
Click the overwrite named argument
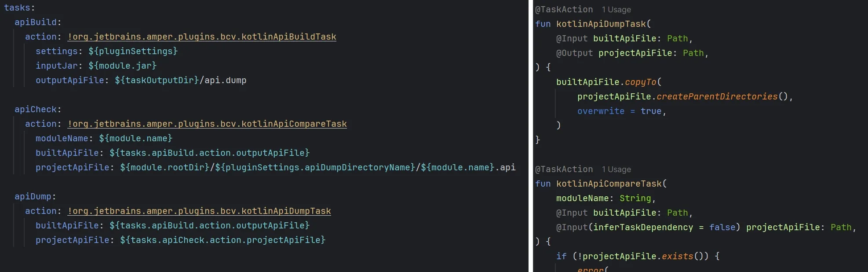pyautogui.click(x=601, y=111)
